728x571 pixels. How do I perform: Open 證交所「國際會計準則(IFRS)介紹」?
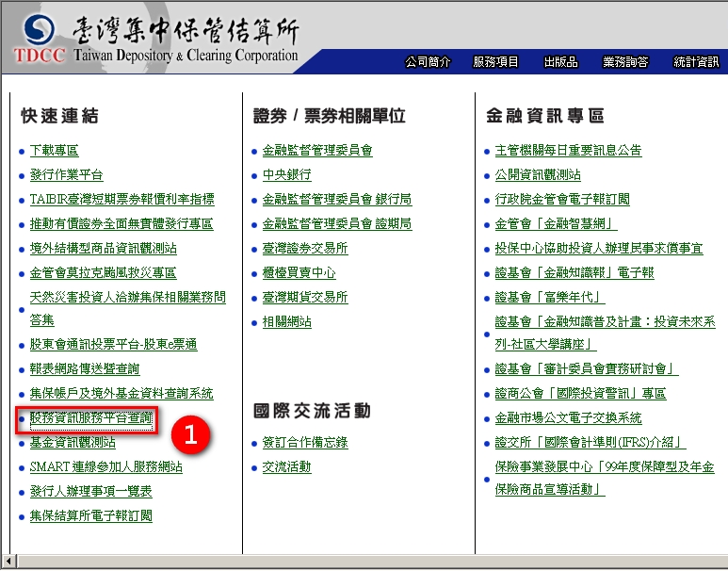(590, 442)
